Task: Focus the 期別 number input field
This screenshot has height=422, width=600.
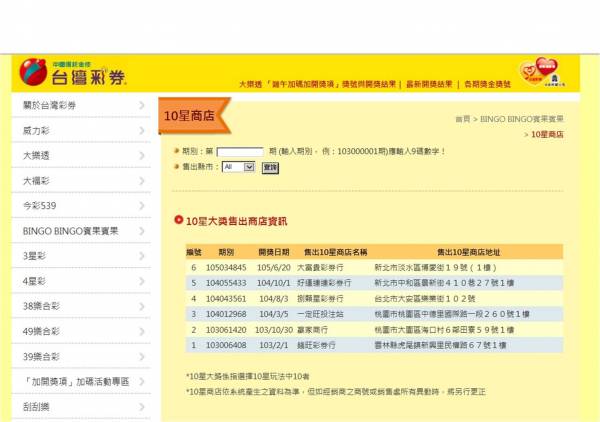Action: [x=240, y=152]
